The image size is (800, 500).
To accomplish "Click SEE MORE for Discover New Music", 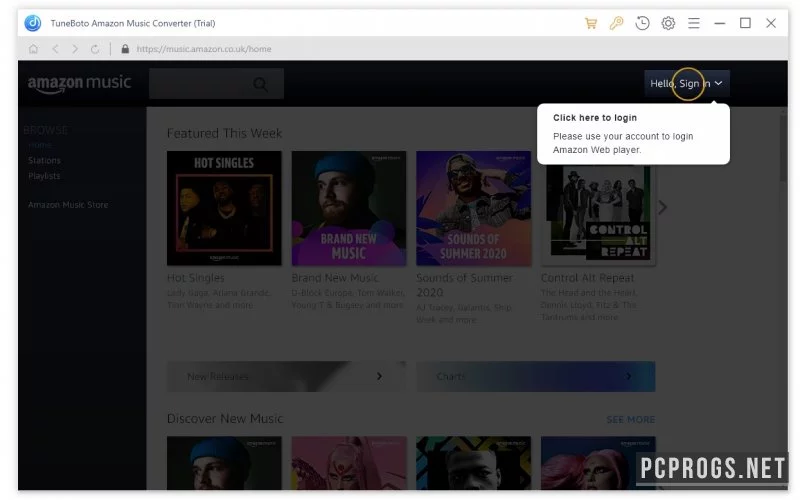I will tap(631, 419).
